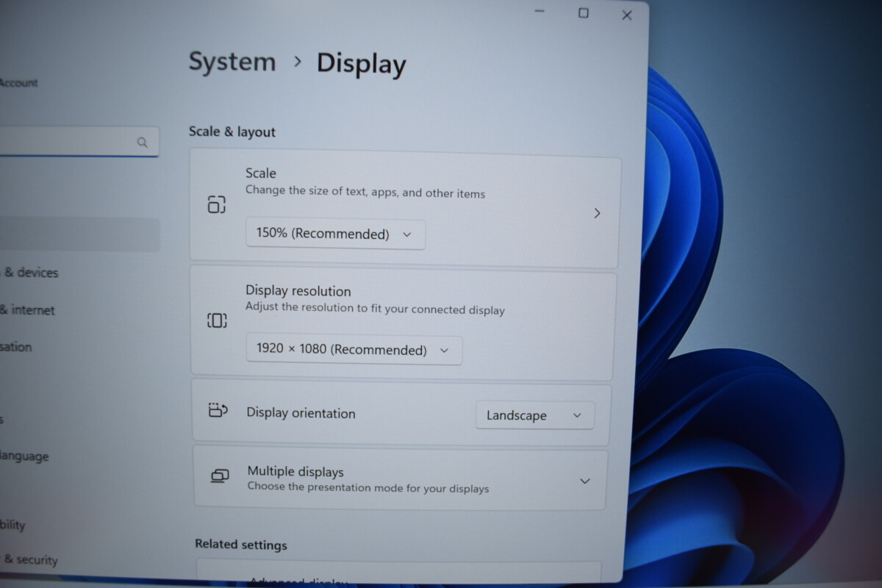The width and height of the screenshot is (882, 588).
Task: Close the Settings window
Action: point(627,15)
